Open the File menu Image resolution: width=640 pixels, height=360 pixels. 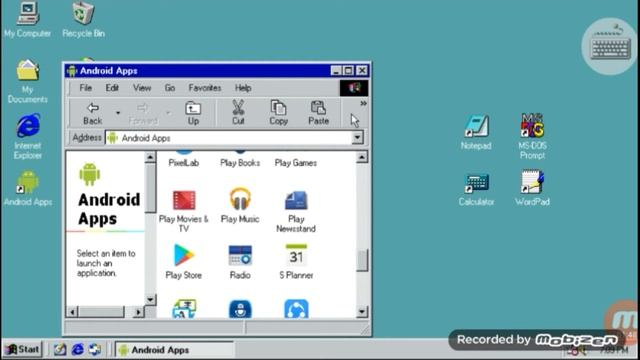(x=86, y=88)
